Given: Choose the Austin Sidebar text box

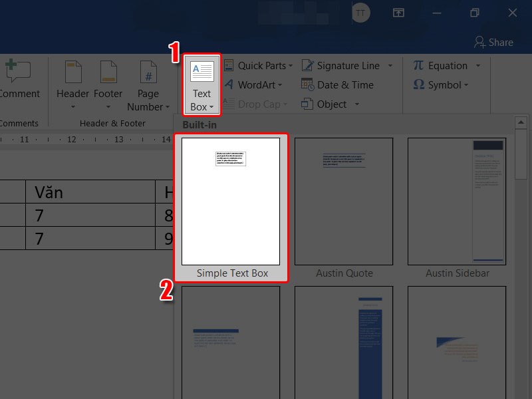Looking at the screenshot, I should tap(456, 199).
